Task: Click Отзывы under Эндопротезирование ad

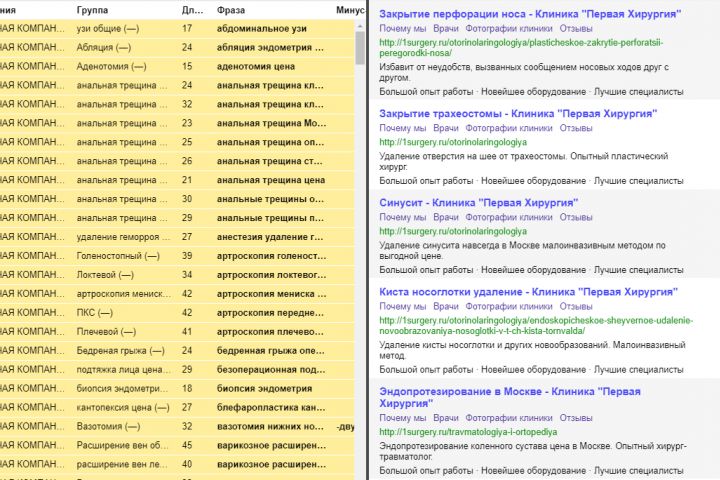Action: coord(576,418)
